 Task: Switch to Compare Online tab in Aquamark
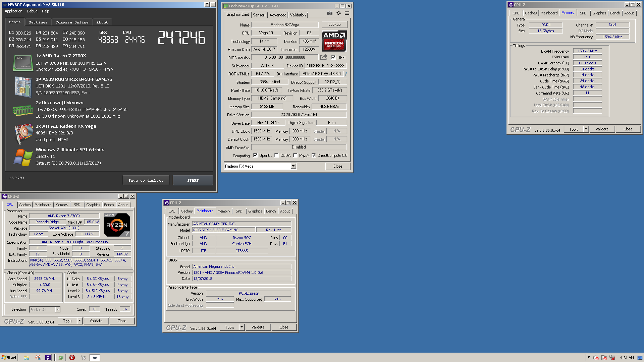[72, 22]
